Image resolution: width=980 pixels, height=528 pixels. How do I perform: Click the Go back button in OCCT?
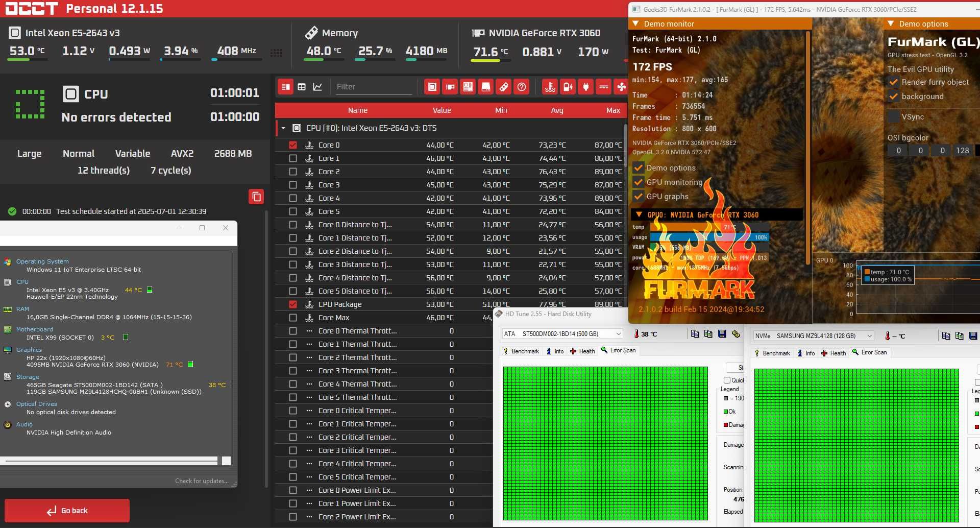pos(67,511)
